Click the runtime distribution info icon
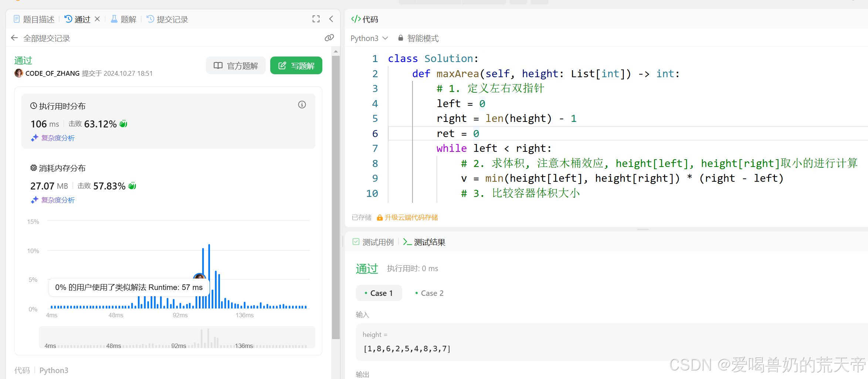The height and width of the screenshot is (379, 868). (302, 105)
